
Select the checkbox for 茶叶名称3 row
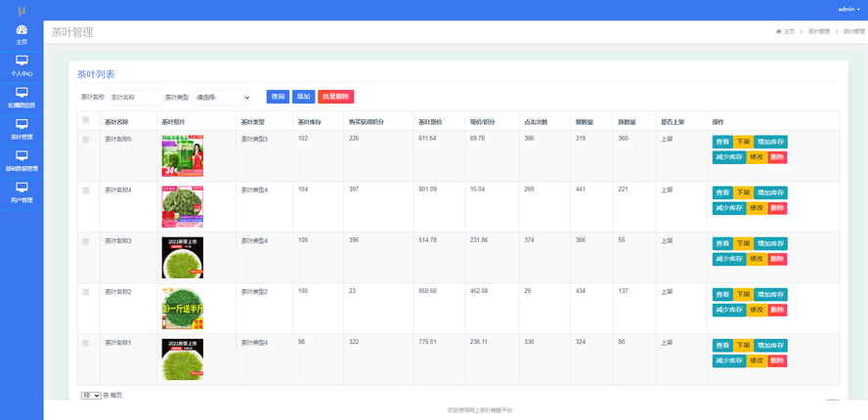(x=86, y=241)
